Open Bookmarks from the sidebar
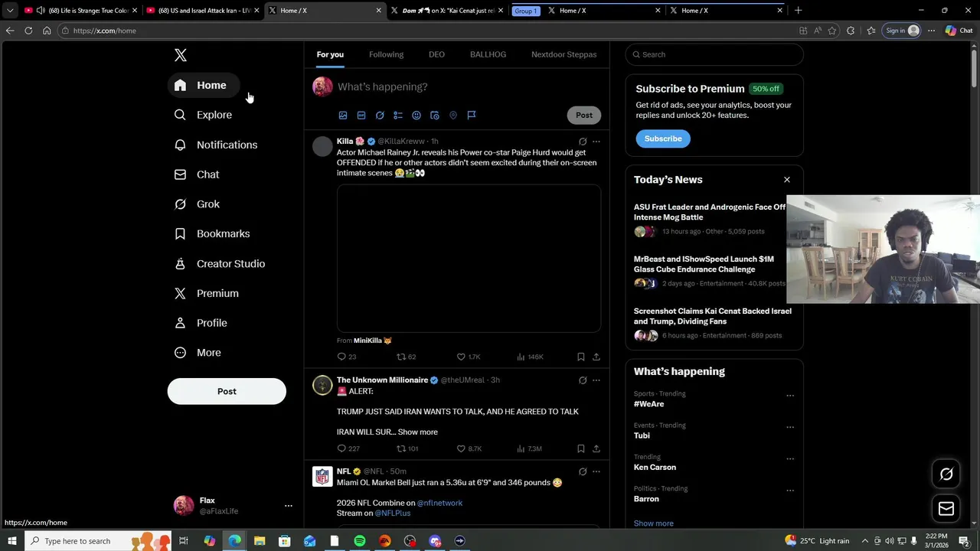 (x=213, y=233)
